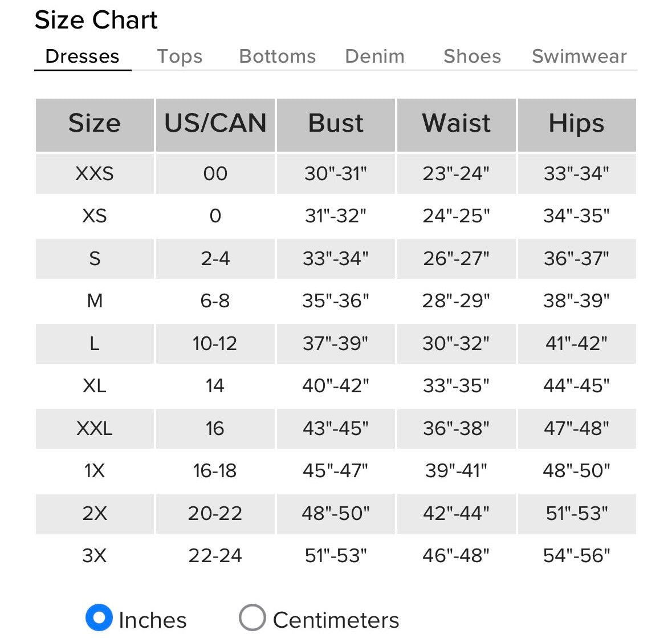This screenshot has height=638, width=672.
Task: Click the Waist column header
Action: (x=456, y=124)
